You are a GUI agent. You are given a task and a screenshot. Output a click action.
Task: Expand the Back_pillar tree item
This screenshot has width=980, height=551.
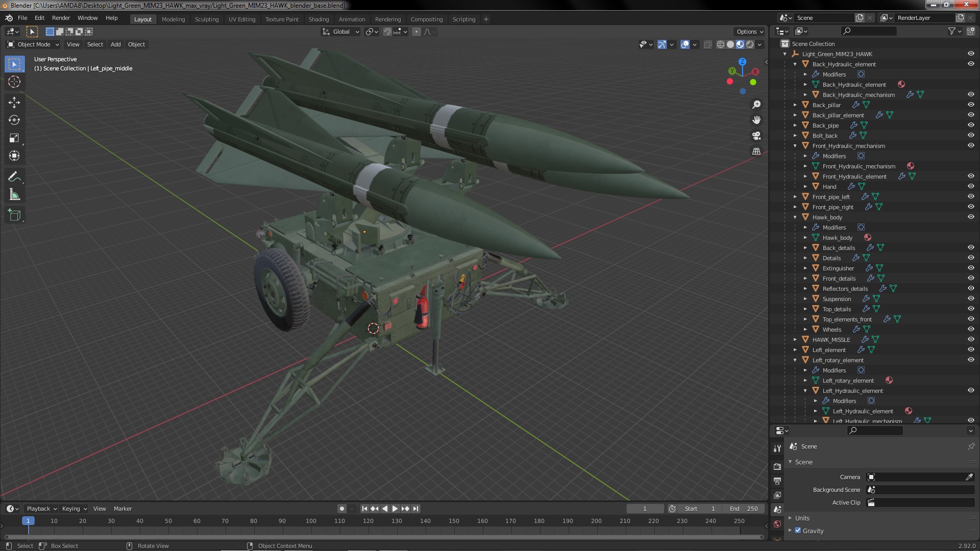point(795,105)
